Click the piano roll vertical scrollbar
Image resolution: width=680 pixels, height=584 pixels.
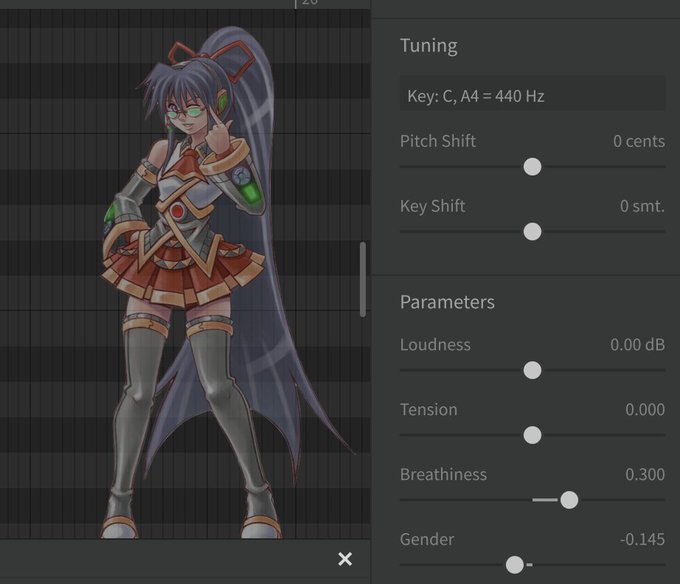point(363,279)
